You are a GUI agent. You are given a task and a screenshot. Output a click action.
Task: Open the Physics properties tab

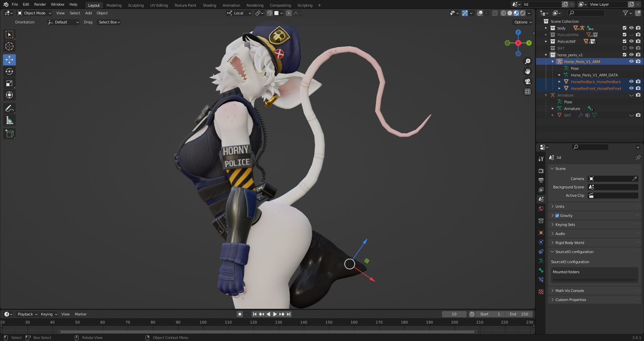541,242
